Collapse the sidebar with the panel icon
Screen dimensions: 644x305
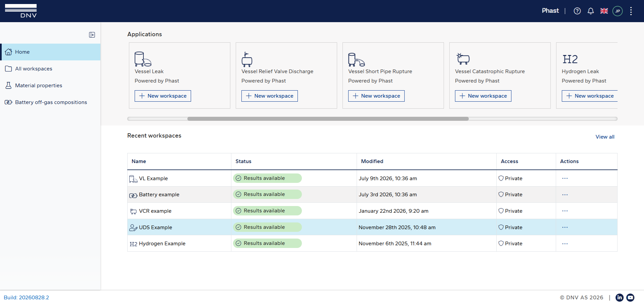[x=92, y=35]
